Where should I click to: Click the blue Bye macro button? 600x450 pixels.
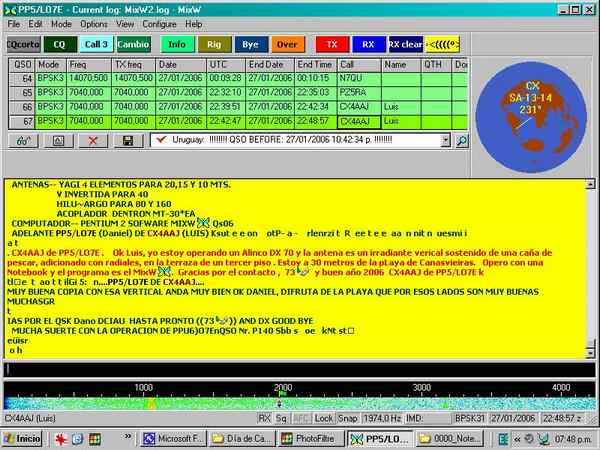(251, 44)
